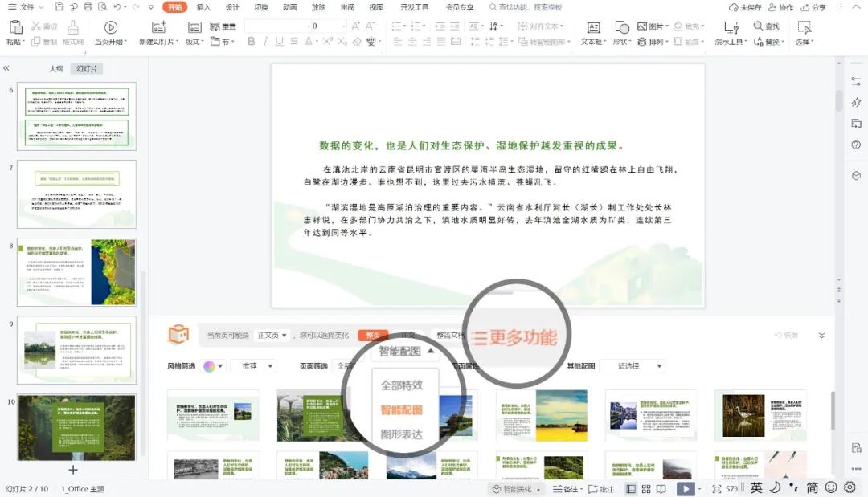Switch to the 插入 ribbon tab
This screenshot has height=497, width=868.
click(x=203, y=8)
